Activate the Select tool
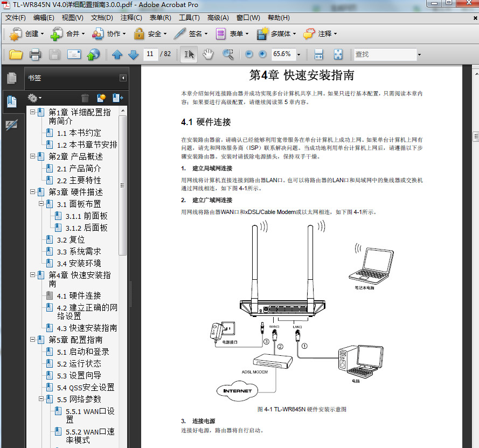Screen dimensions: 479x448 point(190,54)
